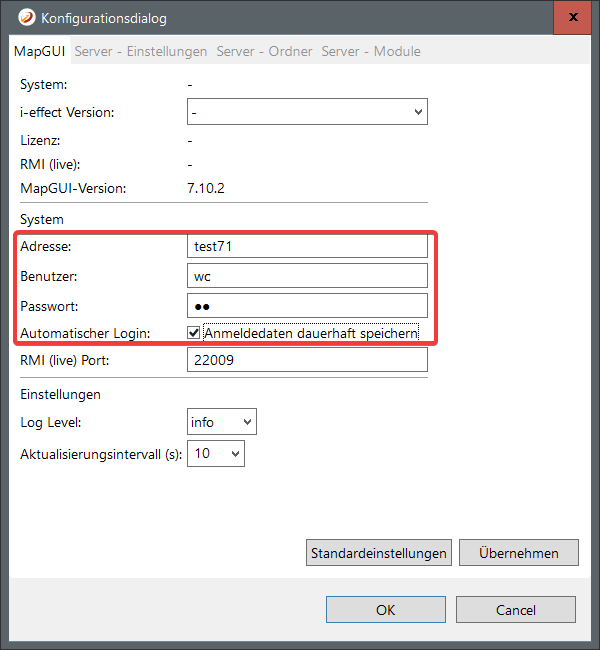Click into the Passwort field

(307, 304)
